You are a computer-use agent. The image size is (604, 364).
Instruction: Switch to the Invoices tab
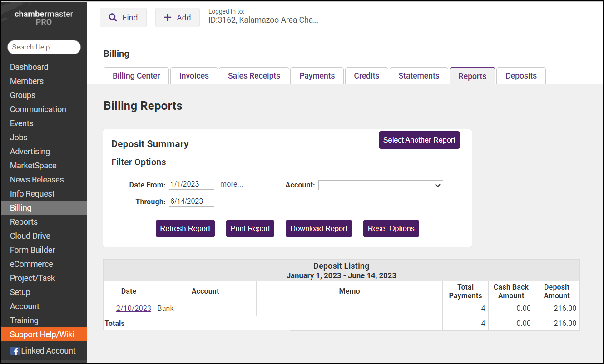(194, 76)
